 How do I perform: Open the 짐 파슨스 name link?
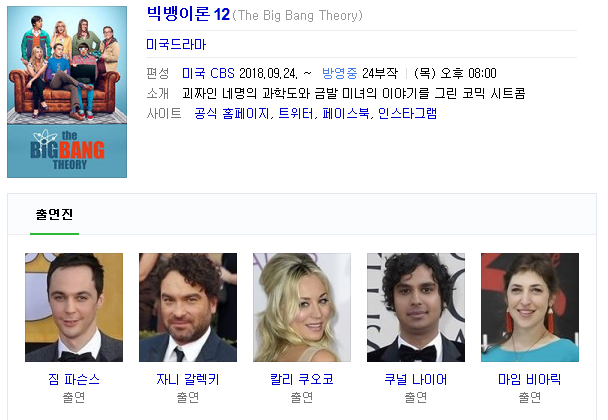(x=74, y=379)
